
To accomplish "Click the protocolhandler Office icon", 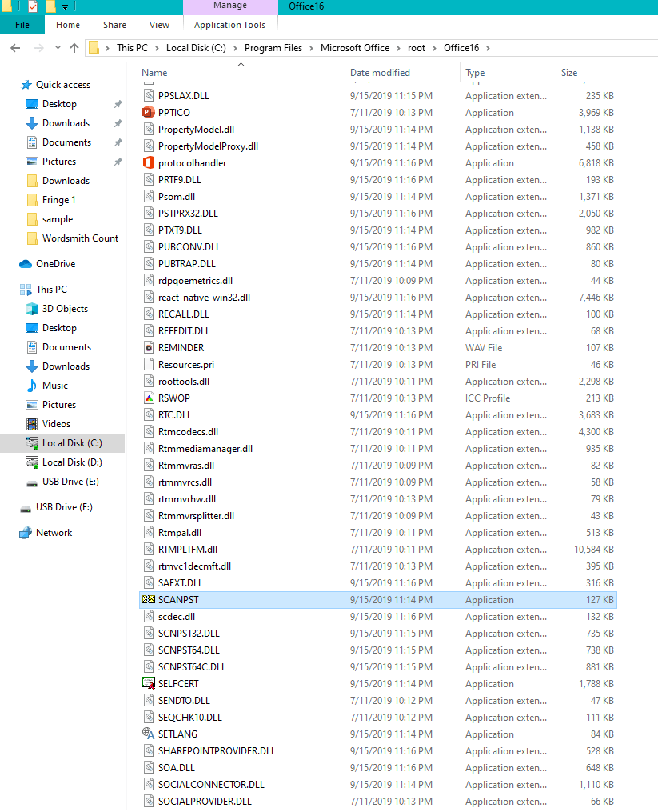I will pos(149,162).
